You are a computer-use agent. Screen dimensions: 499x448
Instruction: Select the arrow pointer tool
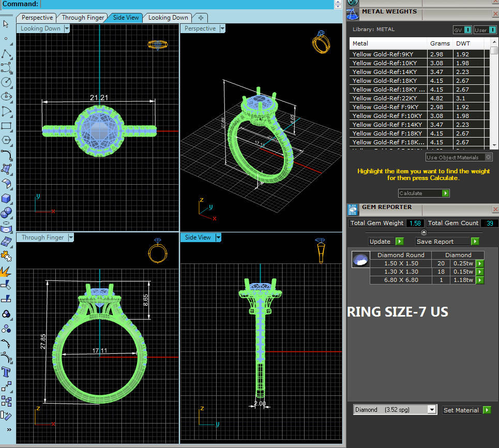[x=6, y=24]
